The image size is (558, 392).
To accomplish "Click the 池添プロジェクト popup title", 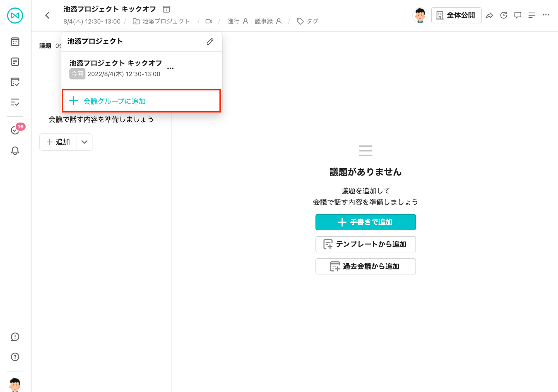I will click(95, 41).
